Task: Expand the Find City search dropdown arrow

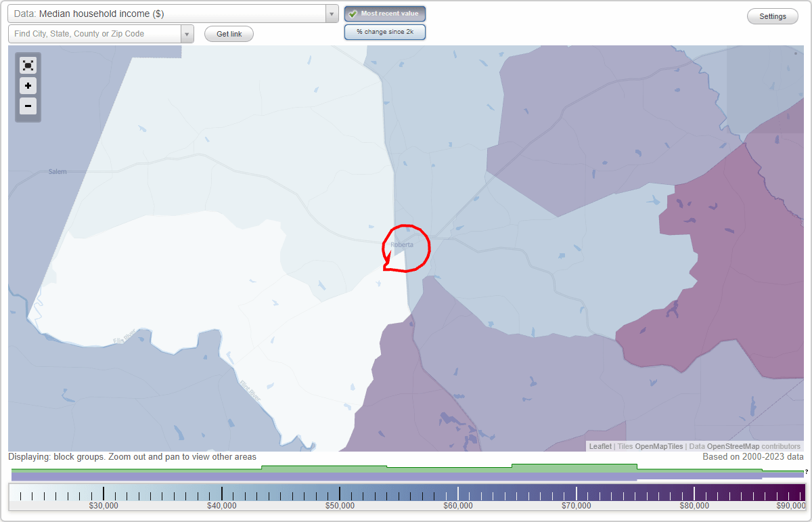Action: click(187, 33)
